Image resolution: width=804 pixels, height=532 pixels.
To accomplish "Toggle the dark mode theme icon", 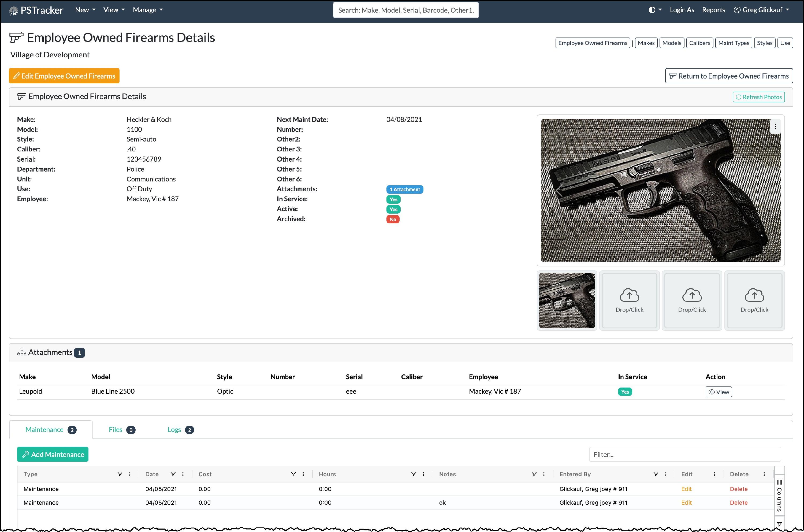I will point(652,10).
